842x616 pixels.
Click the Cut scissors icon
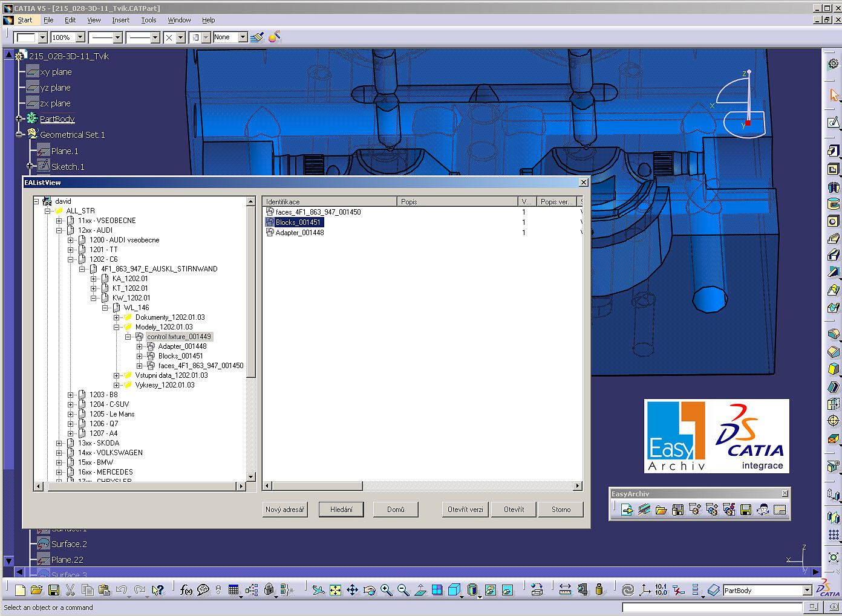[70, 590]
